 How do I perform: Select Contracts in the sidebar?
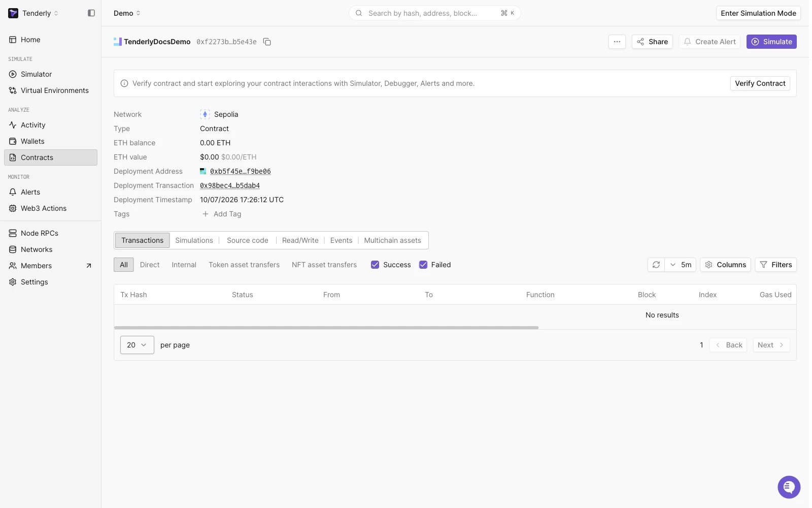51,157
